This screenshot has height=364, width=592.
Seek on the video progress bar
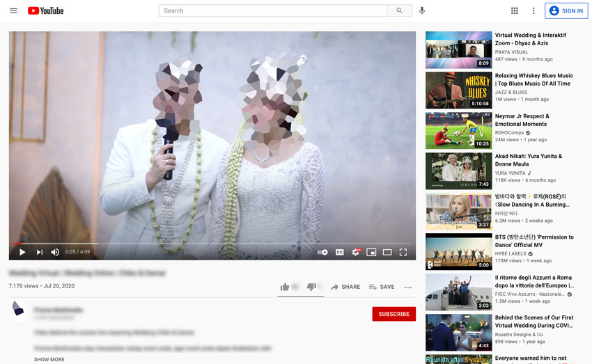point(212,244)
